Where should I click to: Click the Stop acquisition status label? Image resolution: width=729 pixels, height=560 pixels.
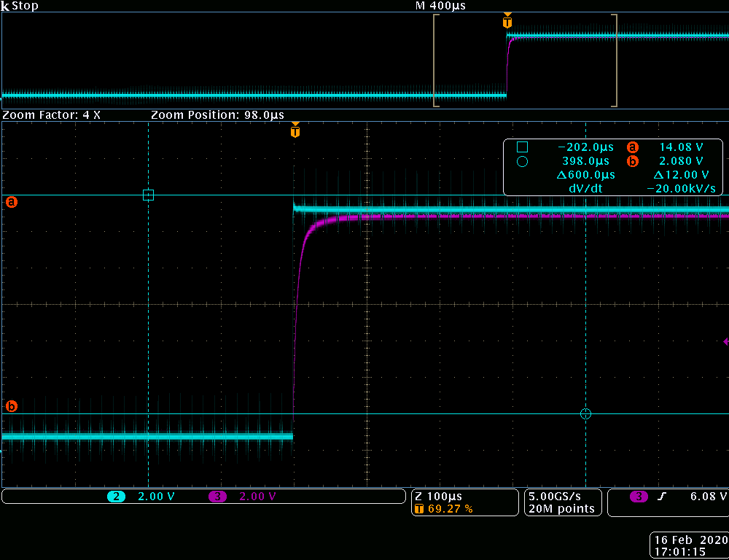coord(25,6)
